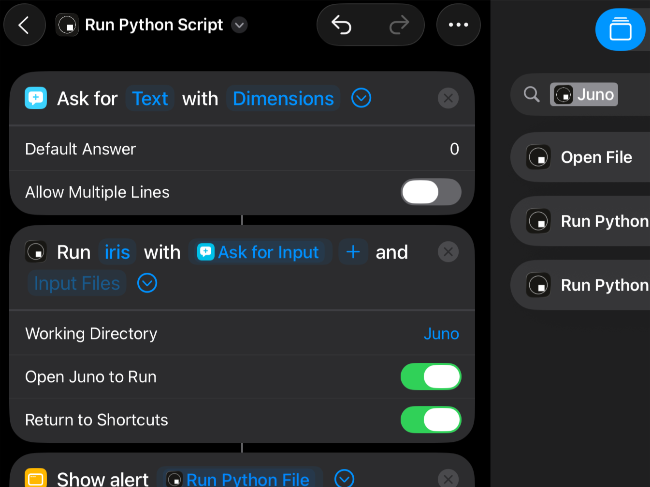The width and height of the screenshot is (650, 487).
Task: Turn off Return to Shortcuts toggle
Action: coord(431,420)
